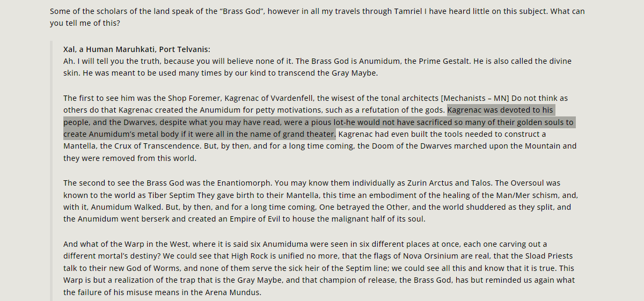Click the bracketed note '[Mechanists – MN]'
644x301 pixels.
coord(474,98)
